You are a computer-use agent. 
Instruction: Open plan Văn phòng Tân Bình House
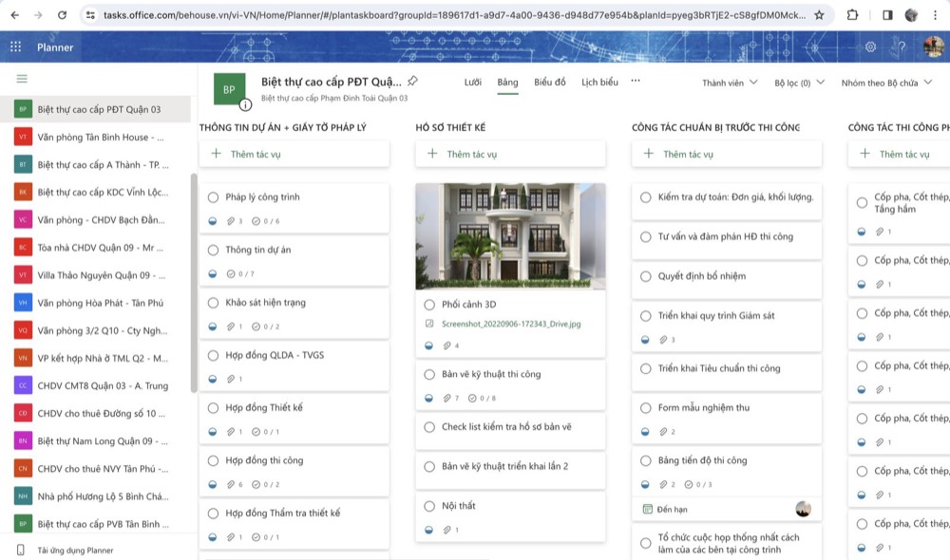coord(96,138)
